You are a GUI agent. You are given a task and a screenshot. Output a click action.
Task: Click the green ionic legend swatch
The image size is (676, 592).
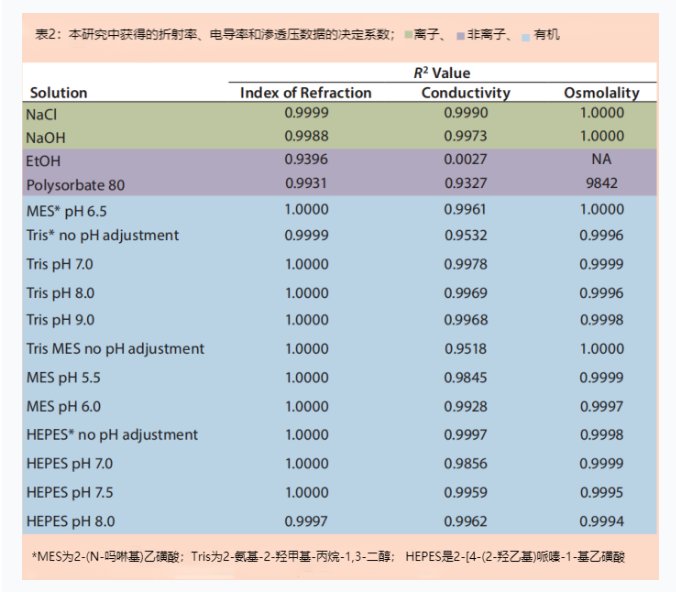408,35
